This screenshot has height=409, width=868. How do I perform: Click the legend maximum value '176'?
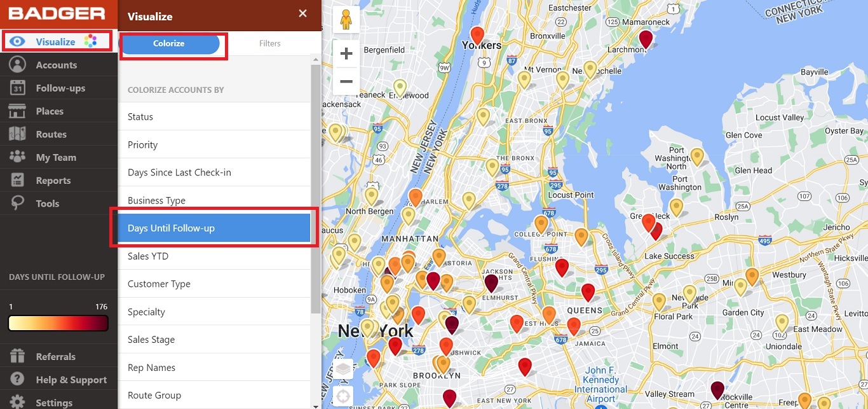101,307
